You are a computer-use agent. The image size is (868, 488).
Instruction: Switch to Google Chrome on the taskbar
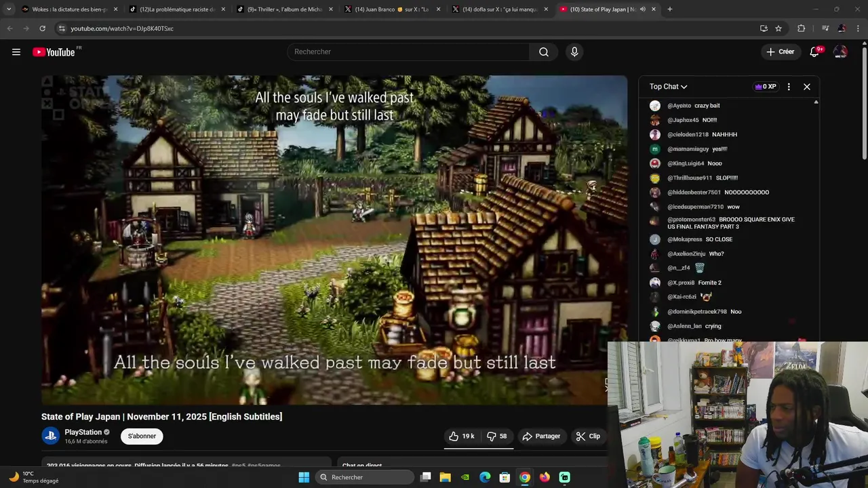(525, 477)
